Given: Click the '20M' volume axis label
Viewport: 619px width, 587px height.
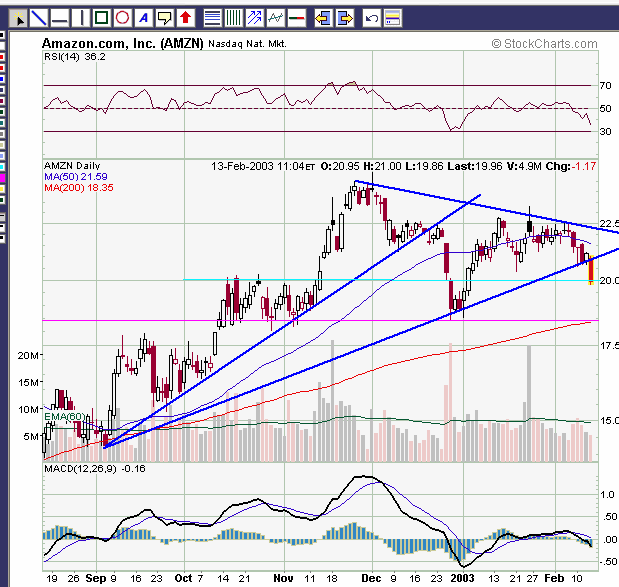Looking at the screenshot, I should (x=28, y=356).
